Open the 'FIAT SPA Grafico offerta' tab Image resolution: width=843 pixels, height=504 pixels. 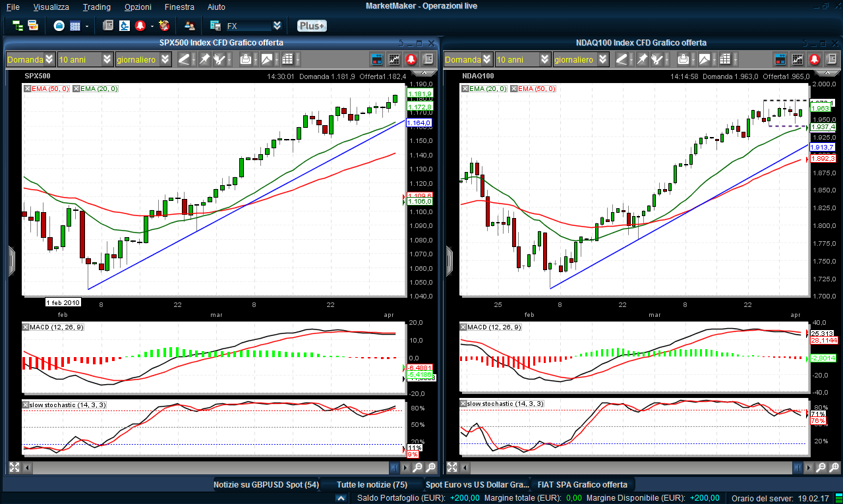[582, 484]
